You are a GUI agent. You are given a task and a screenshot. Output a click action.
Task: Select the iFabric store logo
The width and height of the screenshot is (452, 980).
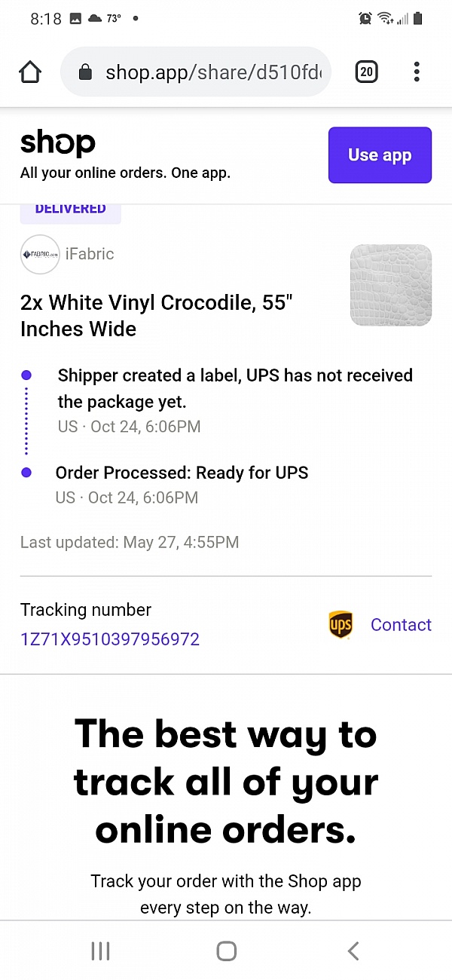tap(39, 254)
